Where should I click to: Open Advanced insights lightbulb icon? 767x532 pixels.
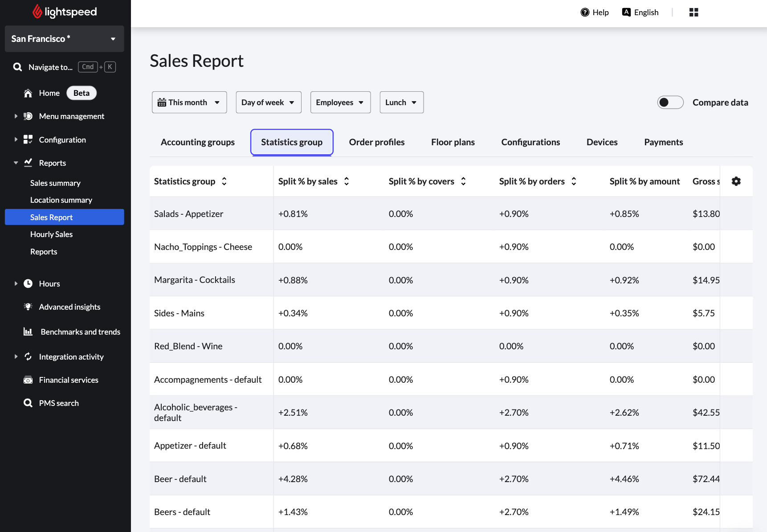point(28,307)
